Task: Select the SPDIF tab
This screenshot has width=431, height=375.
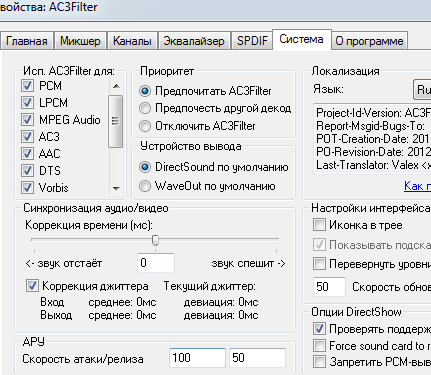Action: click(x=252, y=41)
